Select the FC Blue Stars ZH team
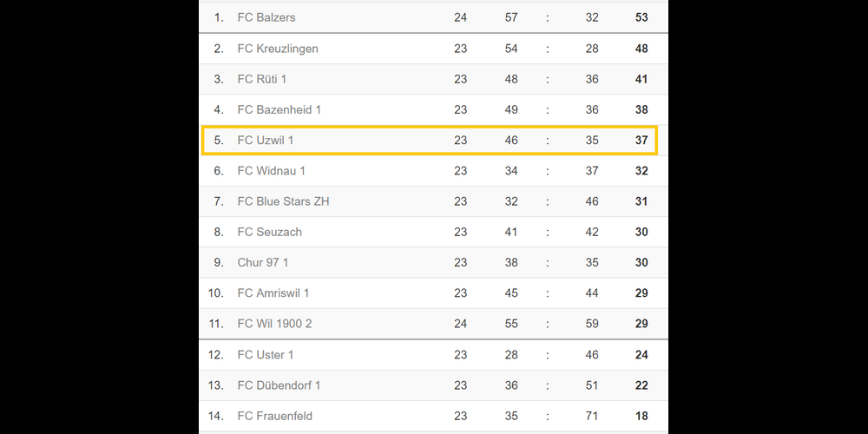Viewport: 868px width, 434px height. tap(283, 201)
